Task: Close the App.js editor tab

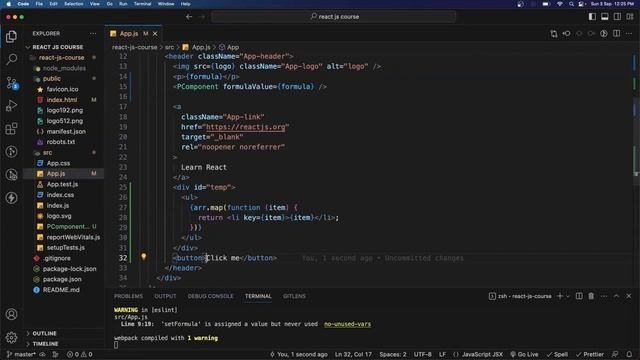Action: 155,33
